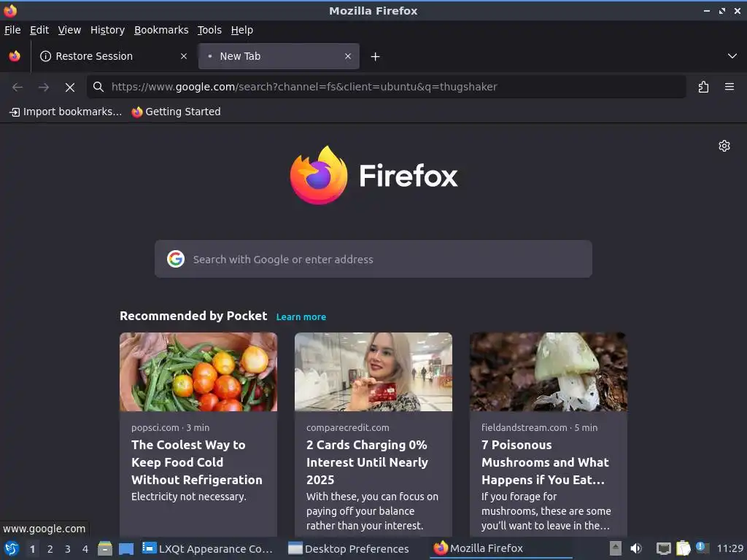The image size is (747, 560).
Task: Switch to LXQt Appearance Configuration window
Action: coord(208,548)
